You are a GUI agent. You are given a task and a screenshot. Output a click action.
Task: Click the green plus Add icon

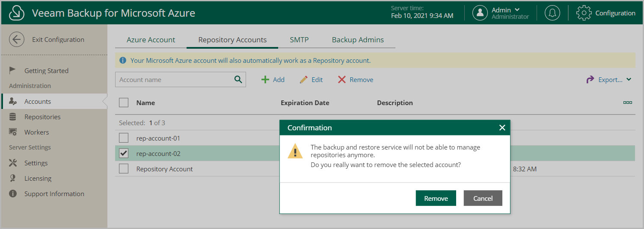265,79
